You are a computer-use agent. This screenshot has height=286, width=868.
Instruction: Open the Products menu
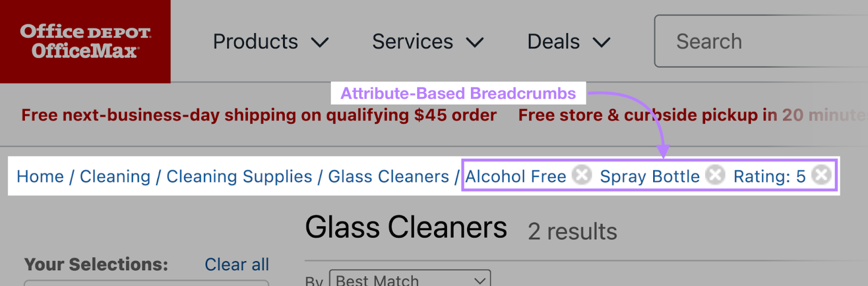(256, 42)
